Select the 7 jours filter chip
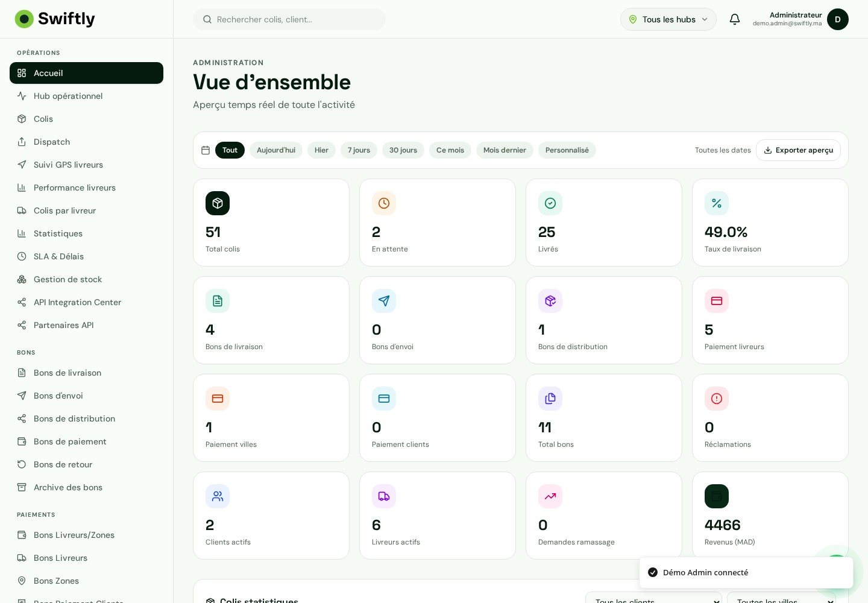 pos(359,150)
